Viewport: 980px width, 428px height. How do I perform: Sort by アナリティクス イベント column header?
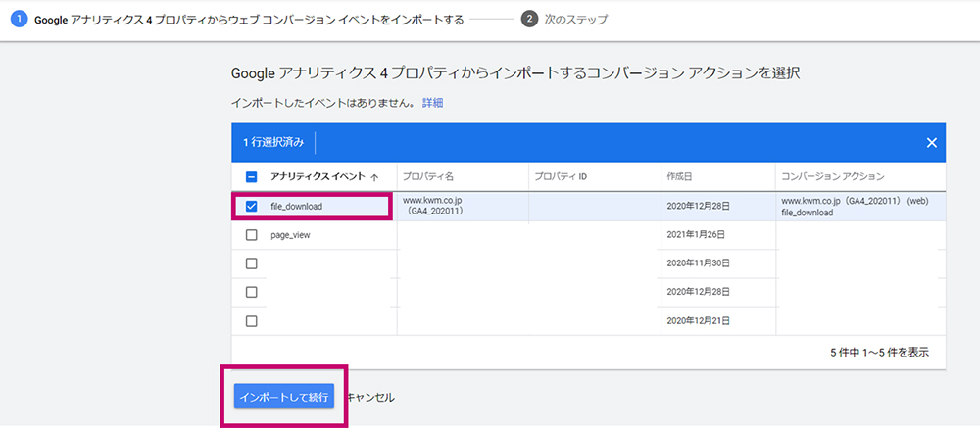[x=318, y=177]
